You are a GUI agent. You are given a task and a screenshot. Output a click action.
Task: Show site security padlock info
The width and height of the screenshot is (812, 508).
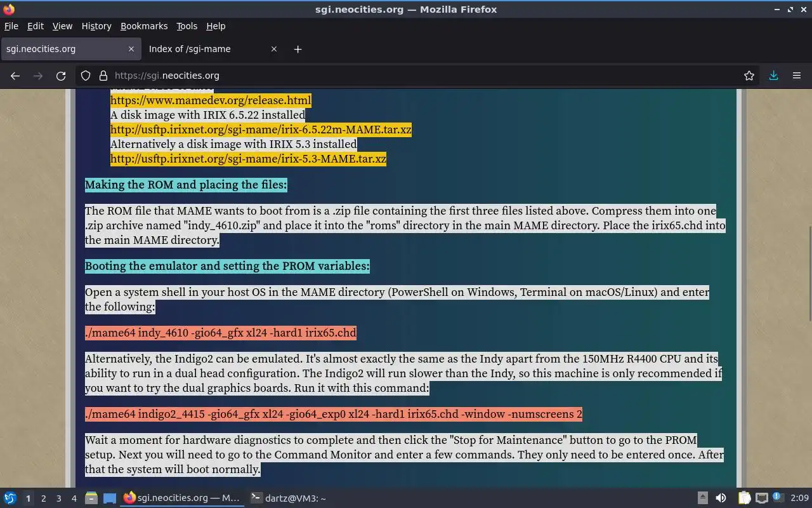tap(103, 76)
